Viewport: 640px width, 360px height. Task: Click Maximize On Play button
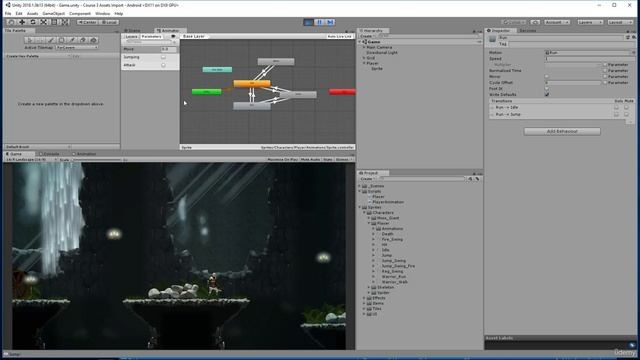click(282, 160)
